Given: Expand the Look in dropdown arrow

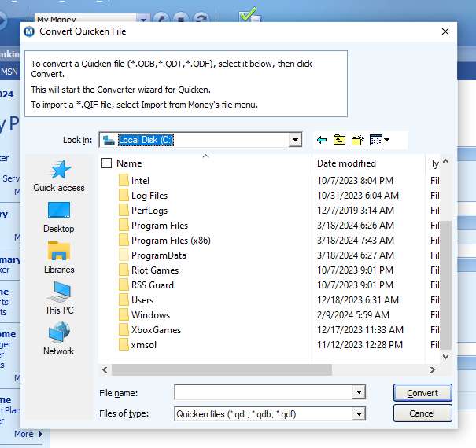Looking at the screenshot, I should tap(295, 140).
